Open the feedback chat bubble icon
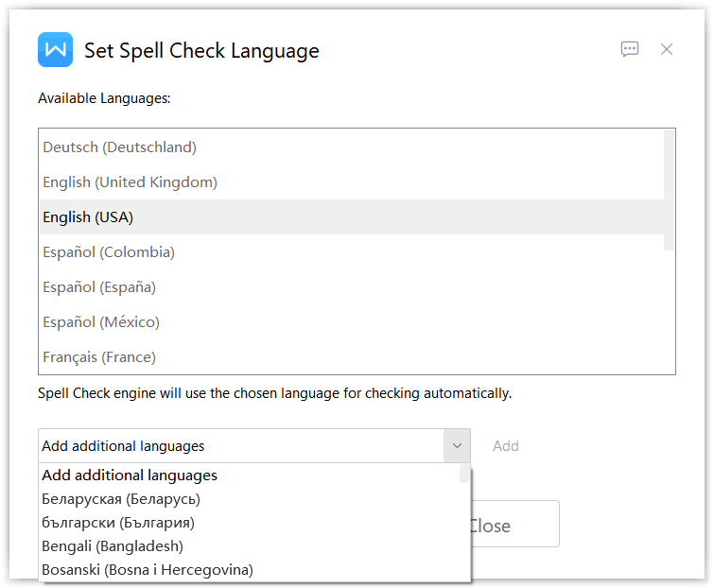 pyautogui.click(x=630, y=49)
